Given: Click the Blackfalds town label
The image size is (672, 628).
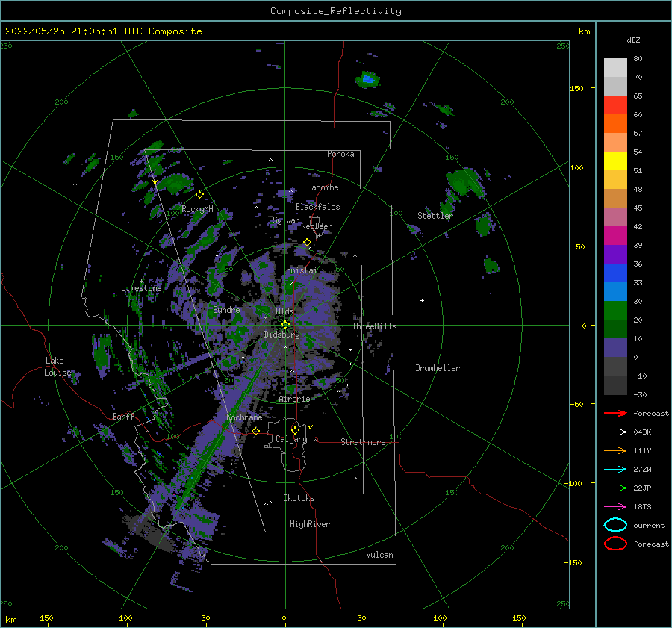Looking at the screenshot, I should point(317,207).
